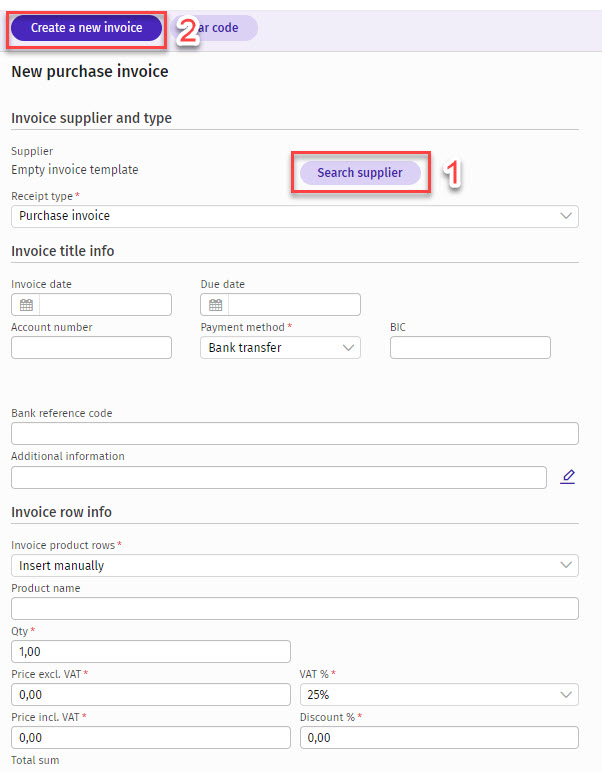The image size is (602, 772).
Task: Select the Qty field showing 1,00
Action: 150,652
